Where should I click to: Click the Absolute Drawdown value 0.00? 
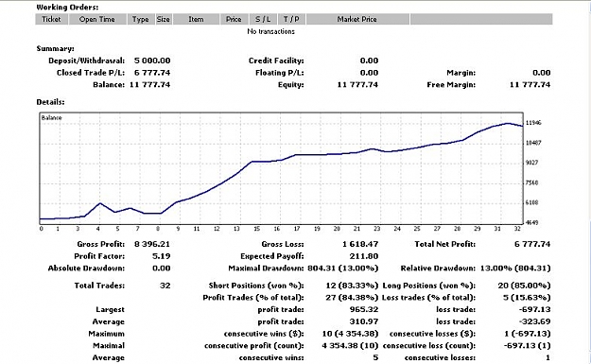(162, 269)
